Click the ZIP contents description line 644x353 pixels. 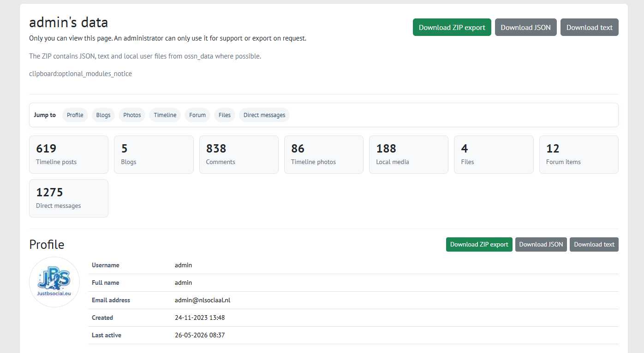tap(145, 56)
